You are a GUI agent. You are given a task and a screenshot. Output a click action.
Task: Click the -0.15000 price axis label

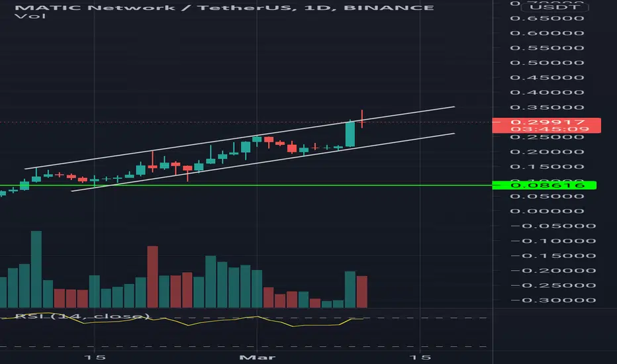(553, 255)
